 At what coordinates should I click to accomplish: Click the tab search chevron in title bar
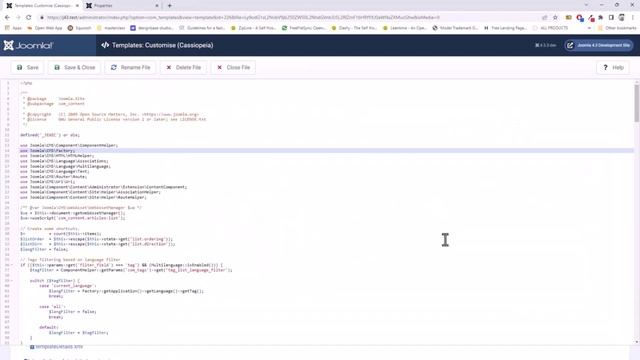pyautogui.click(x=586, y=5)
